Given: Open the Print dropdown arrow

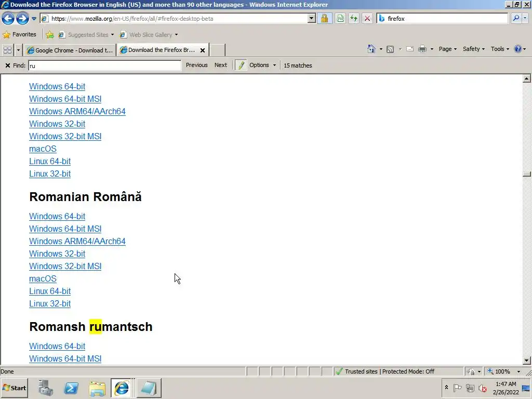Looking at the screenshot, I should click(432, 49).
